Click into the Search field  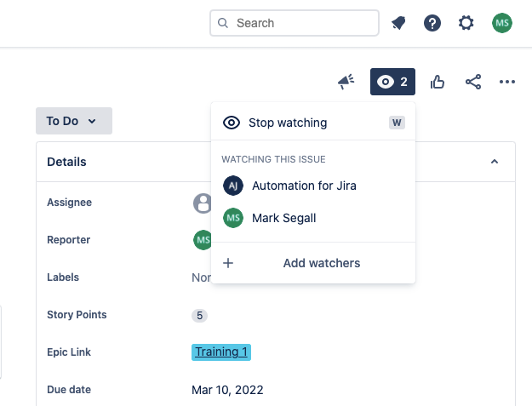click(295, 23)
